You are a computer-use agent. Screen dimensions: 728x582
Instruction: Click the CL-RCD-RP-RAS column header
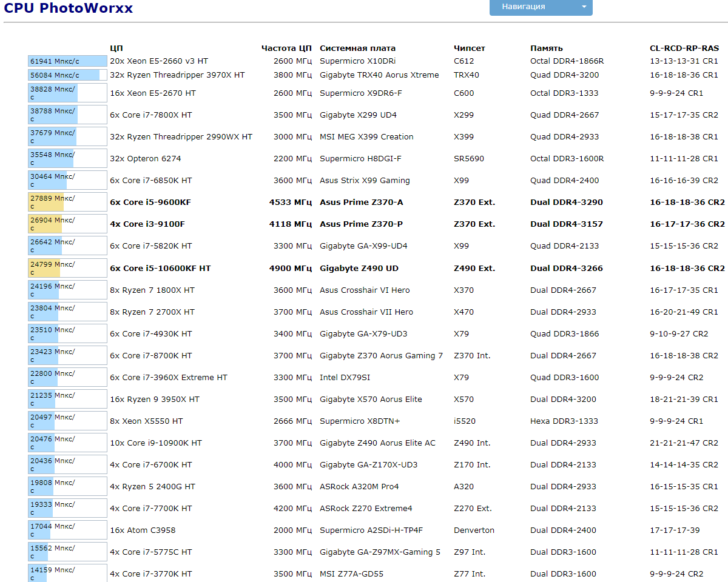coord(684,48)
